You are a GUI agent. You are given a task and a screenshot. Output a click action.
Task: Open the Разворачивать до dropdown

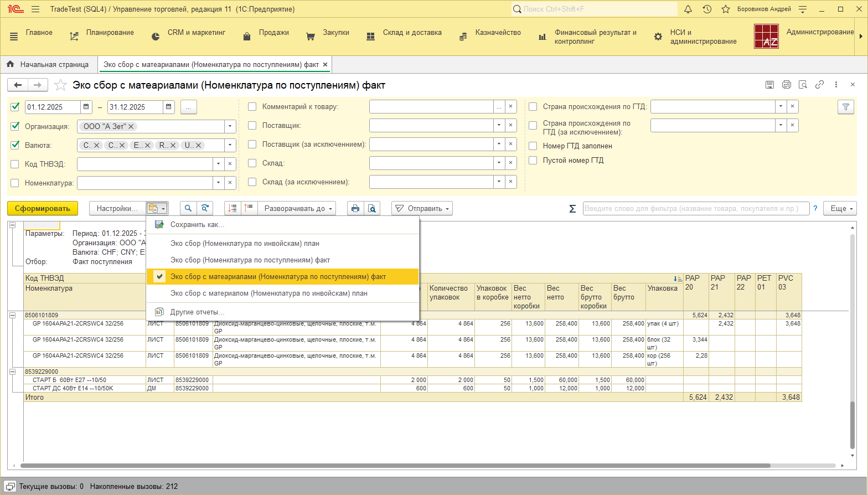299,209
